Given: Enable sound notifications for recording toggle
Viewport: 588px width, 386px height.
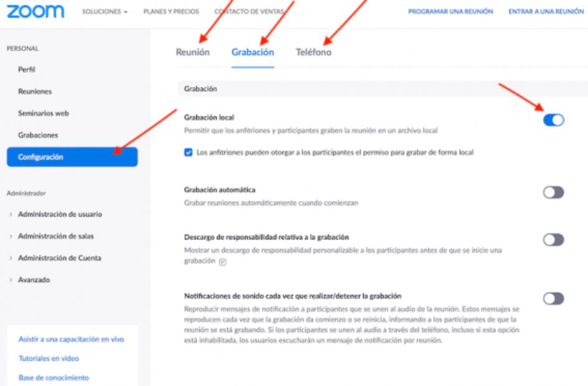Looking at the screenshot, I should coord(554,299).
